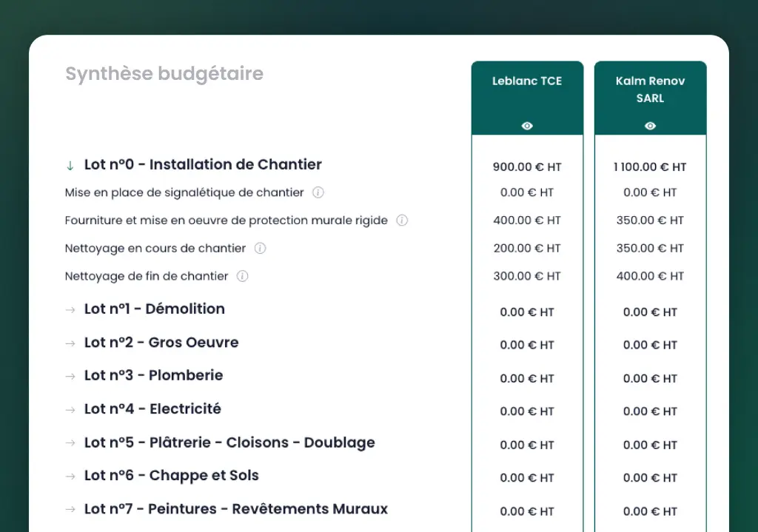Click info icon beside signalétique de chantier
The image size is (758, 532).
(x=318, y=192)
